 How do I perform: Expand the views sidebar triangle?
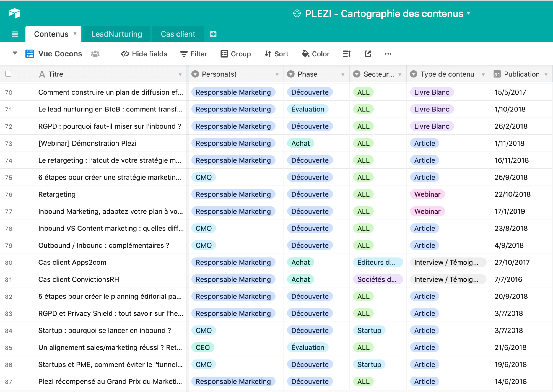pyautogui.click(x=15, y=53)
